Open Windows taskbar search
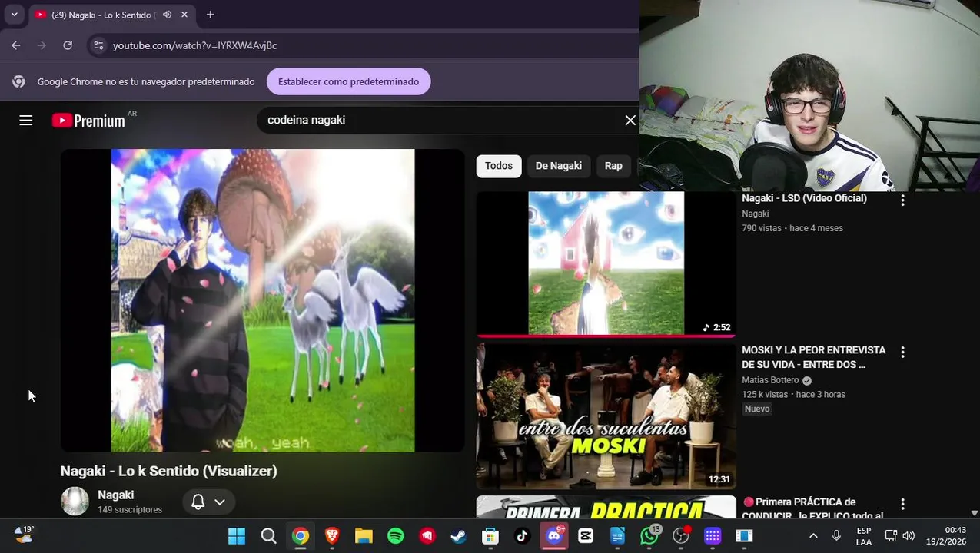 268,536
